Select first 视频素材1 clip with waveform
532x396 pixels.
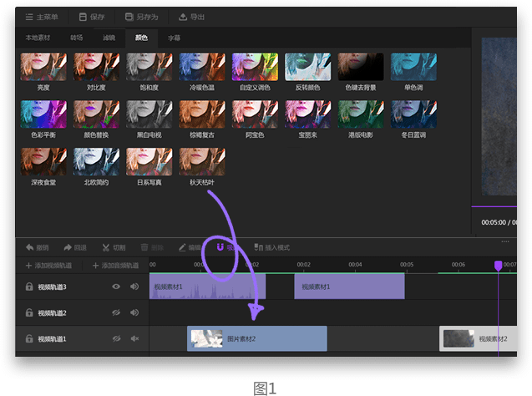207,287
